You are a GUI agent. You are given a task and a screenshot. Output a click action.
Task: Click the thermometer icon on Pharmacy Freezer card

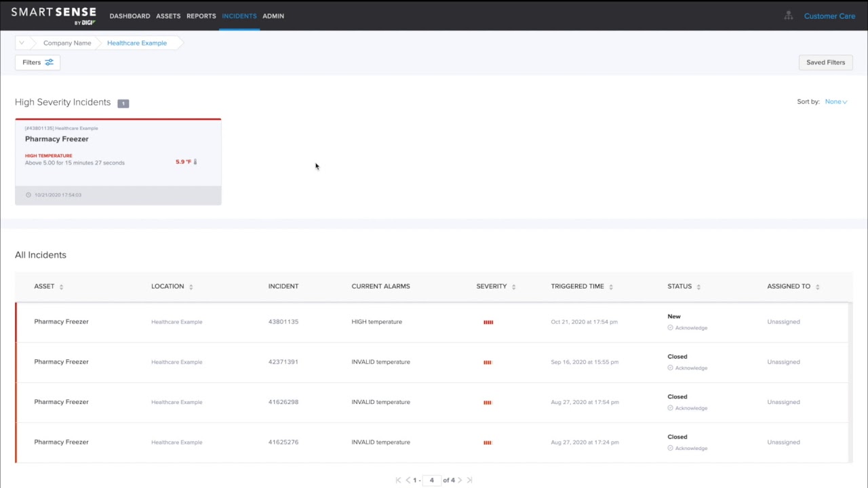click(x=195, y=162)
